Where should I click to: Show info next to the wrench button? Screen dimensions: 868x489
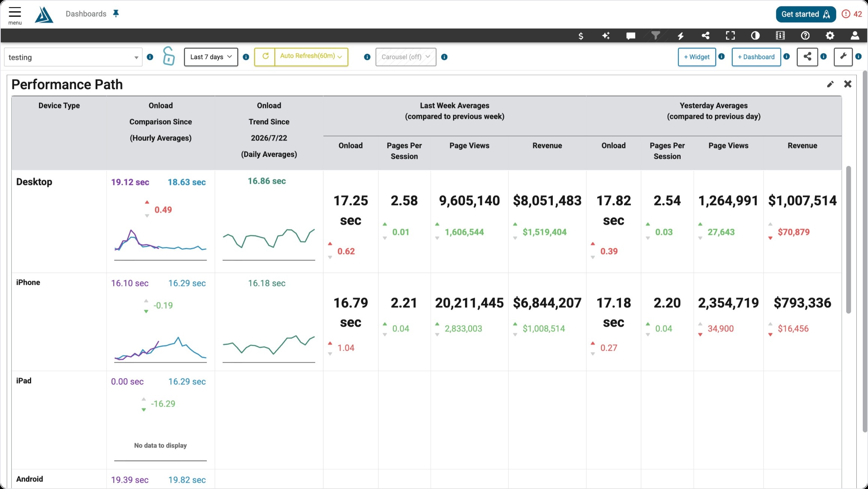859,57
